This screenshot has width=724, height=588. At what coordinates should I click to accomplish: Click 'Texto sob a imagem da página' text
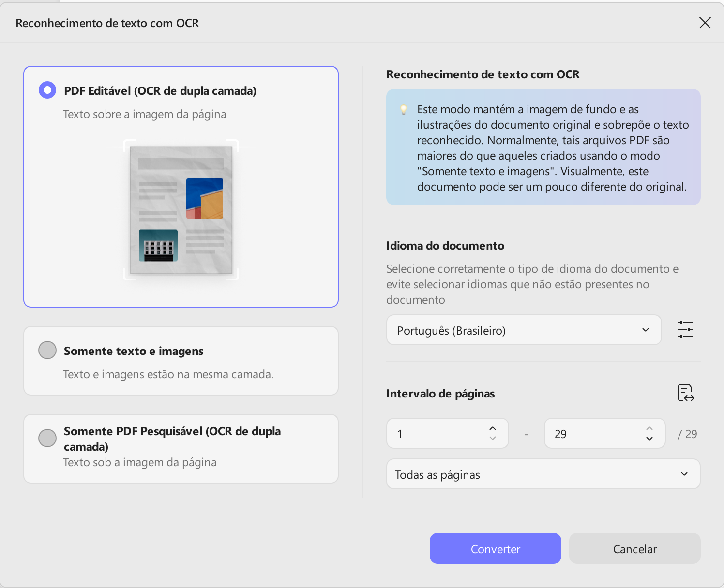[x=140, y=462]
